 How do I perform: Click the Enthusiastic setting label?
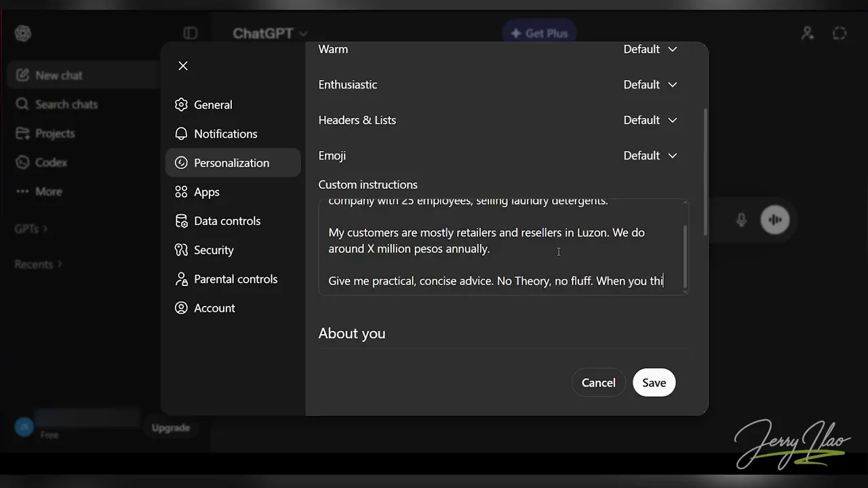tap(348, 85)
